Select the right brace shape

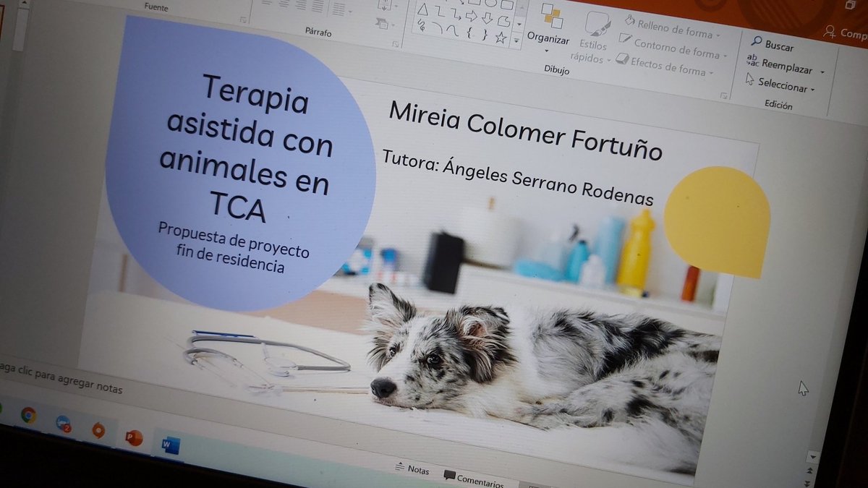tap(485, 35)
